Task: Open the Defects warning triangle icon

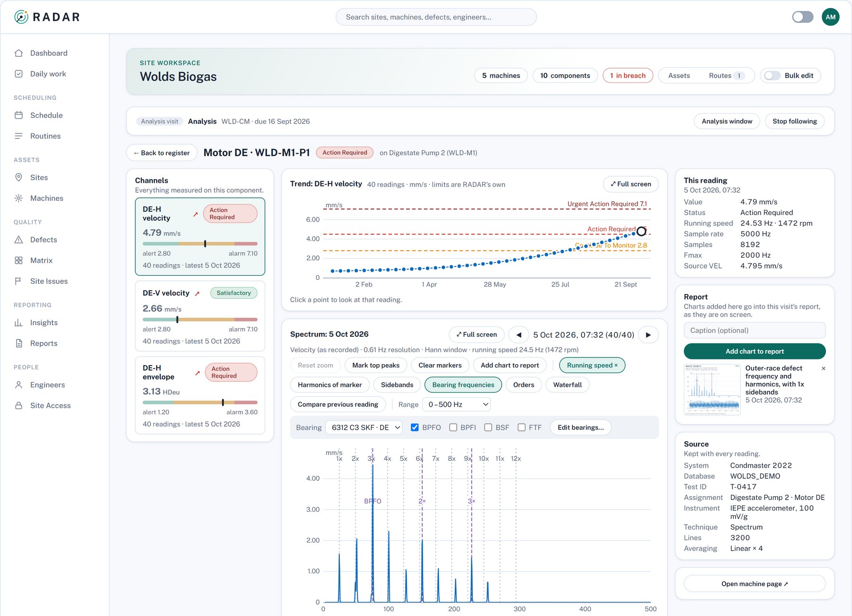Action: coord(18,240)
